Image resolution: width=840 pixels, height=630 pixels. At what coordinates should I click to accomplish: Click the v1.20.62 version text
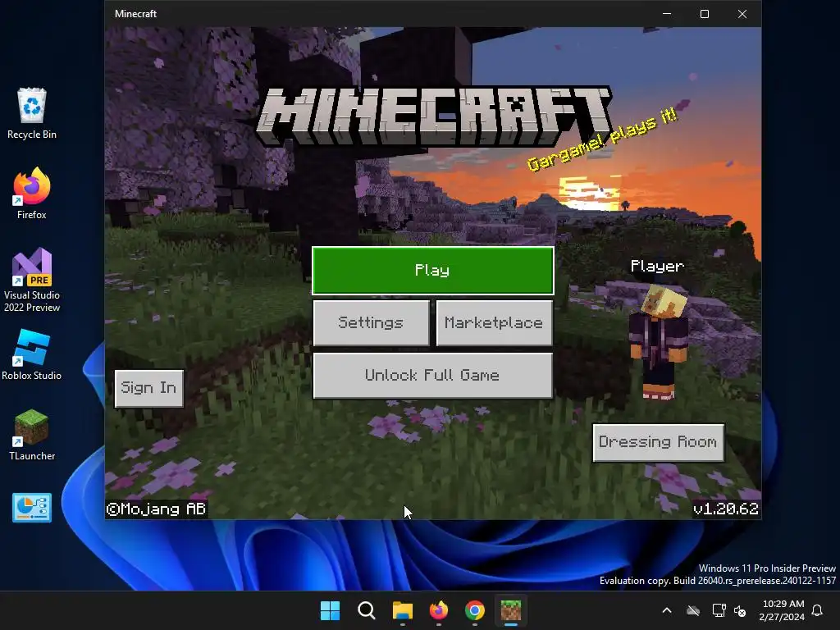tap(726, 509)
